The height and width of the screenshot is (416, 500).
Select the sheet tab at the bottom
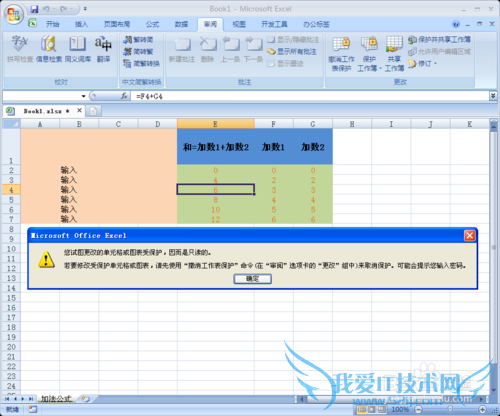pos(56,399)
